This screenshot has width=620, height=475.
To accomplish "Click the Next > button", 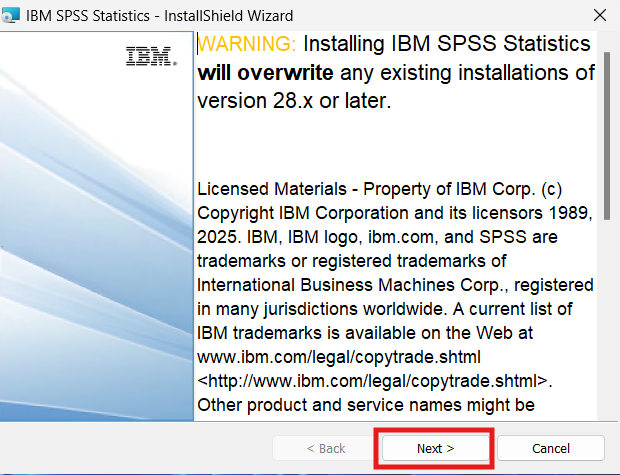I will 435,448.
